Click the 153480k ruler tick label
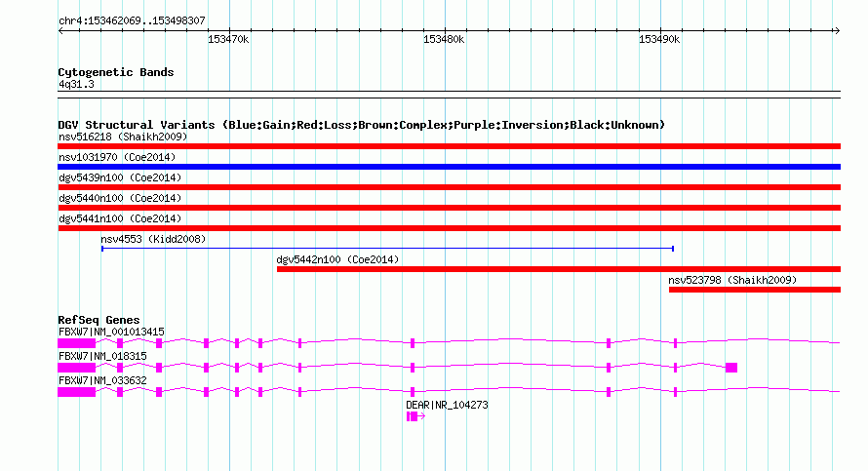868x471 pixels. (x=444, y=39)
